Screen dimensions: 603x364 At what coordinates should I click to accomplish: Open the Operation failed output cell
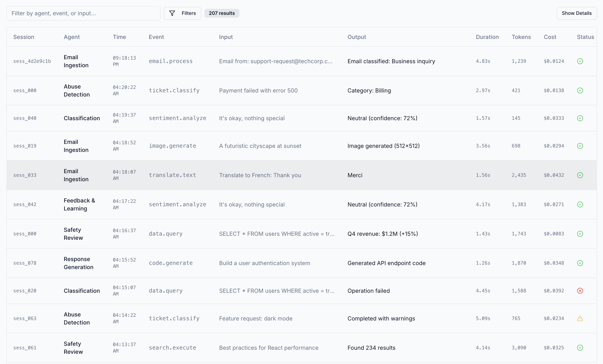368,291
